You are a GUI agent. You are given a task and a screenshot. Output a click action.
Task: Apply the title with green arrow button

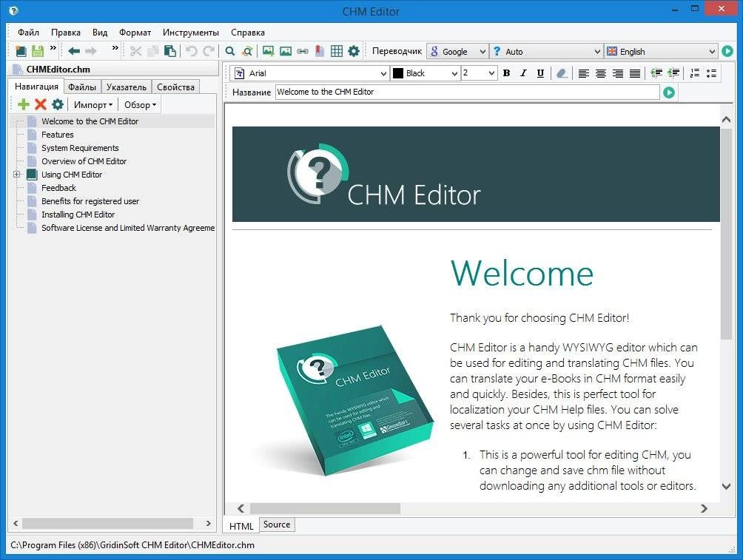pos(668,92)
